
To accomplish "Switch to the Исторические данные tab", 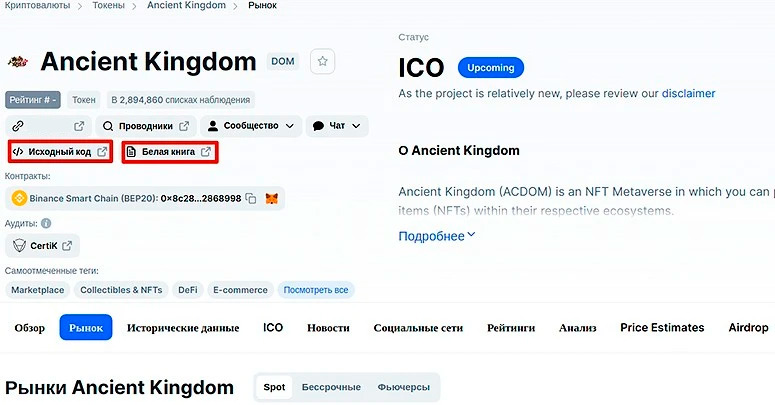I will (x=183, y=328).
